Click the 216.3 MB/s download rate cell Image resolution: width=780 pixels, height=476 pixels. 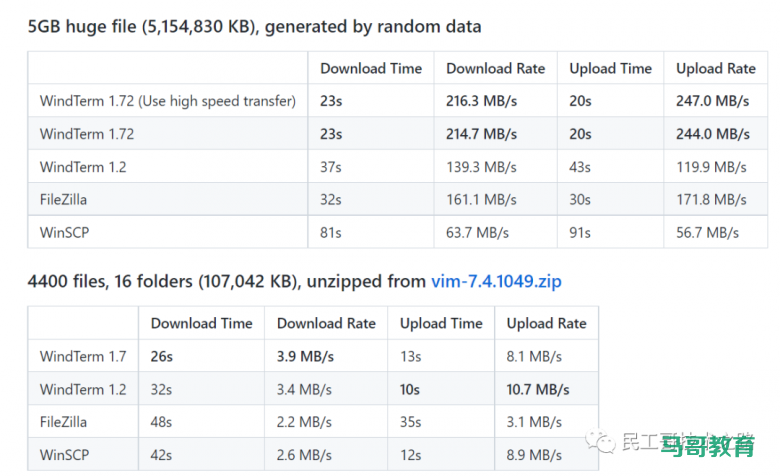[x=482, y=101]
